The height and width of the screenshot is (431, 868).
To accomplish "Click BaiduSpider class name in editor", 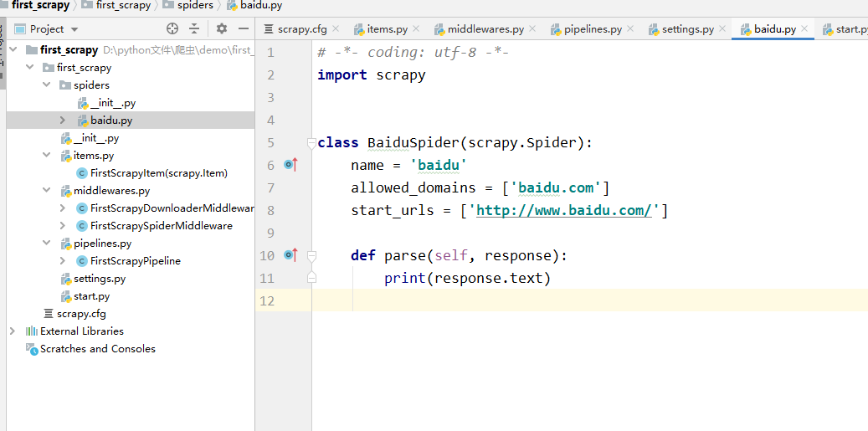I will pos(413,143).
